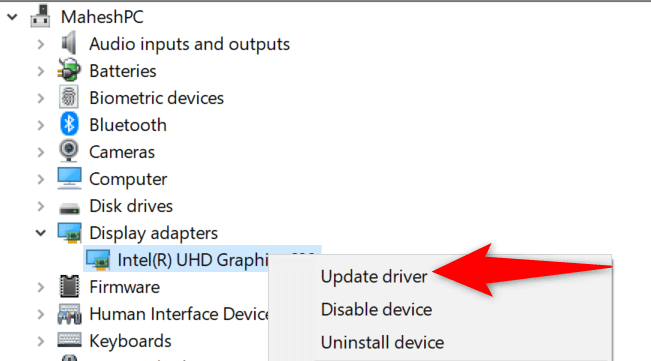Viewport: 651px width, 361px height.
Task: Click the Audio inputs and outputs speaker icon
Action: (69, 43)
